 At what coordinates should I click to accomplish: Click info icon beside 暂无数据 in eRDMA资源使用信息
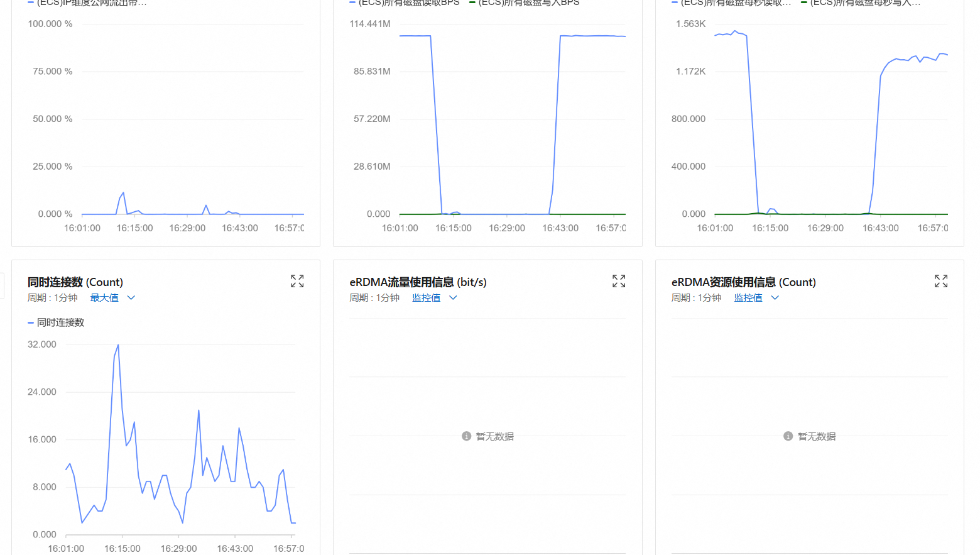click(x=788, y=436)
